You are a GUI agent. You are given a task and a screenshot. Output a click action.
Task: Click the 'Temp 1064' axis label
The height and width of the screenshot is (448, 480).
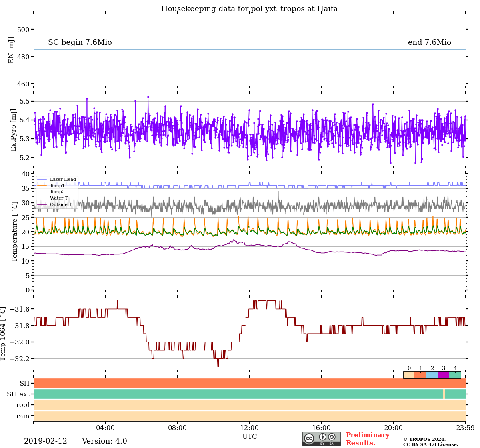[3, 334]
